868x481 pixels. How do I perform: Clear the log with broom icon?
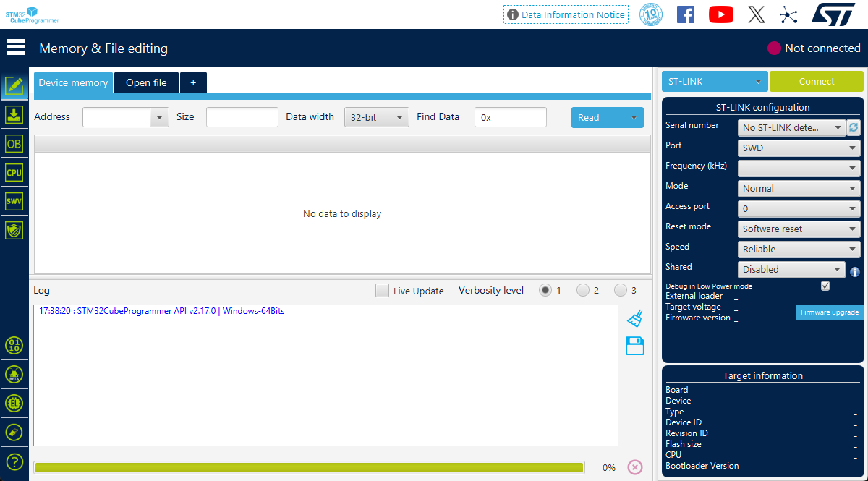(x=635, y=318)
